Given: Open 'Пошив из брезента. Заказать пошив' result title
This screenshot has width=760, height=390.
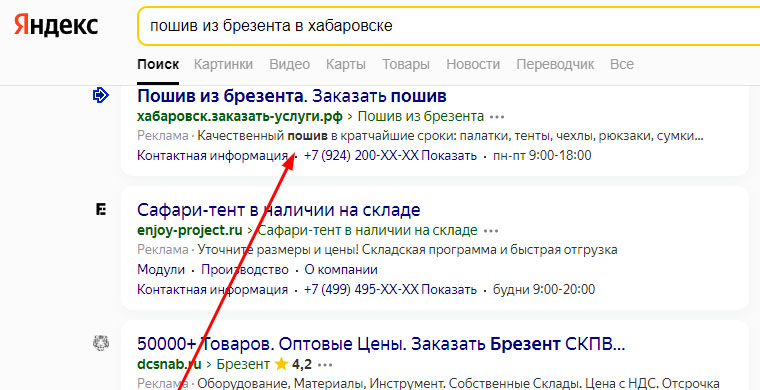Looking at the screenshot, I should pyautogui.click(x=292, y=96).
